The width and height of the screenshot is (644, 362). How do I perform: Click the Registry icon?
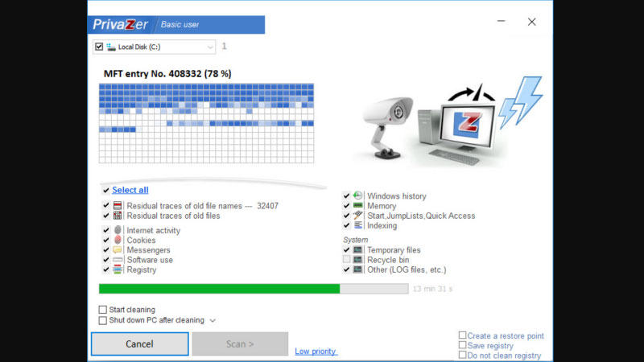click(x=118, y=269)
